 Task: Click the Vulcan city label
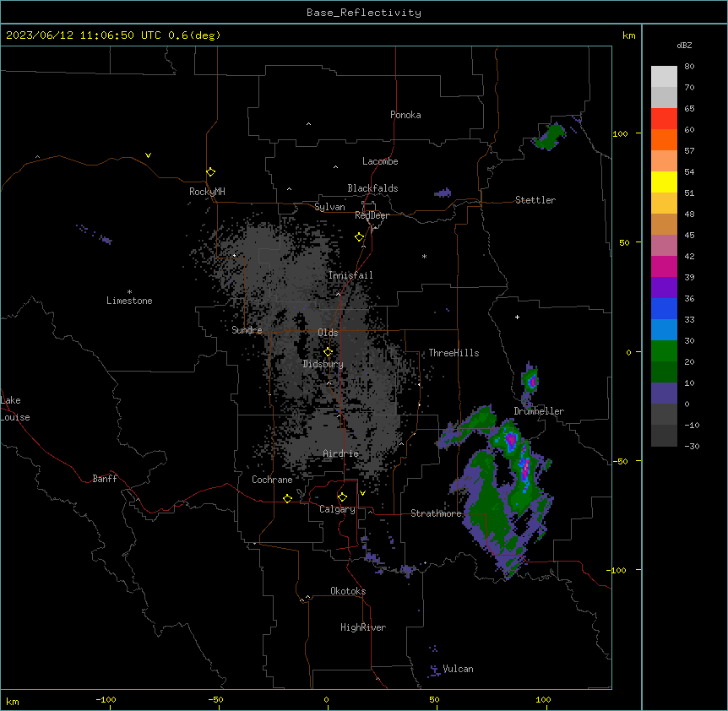[458, 669]
